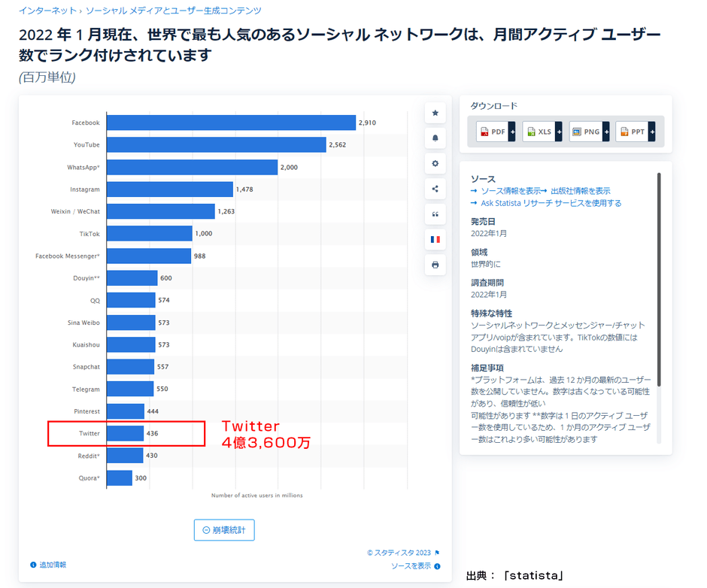Click the share icon beside chart
Image resolution: width=707 pixels, height=588 pixels.
[x=435, y=189]
